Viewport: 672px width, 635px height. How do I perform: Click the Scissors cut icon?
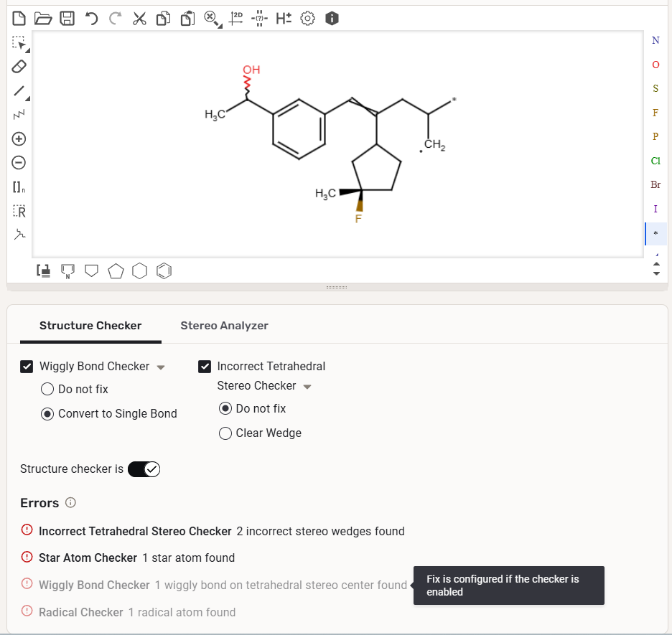pos(139,19)
